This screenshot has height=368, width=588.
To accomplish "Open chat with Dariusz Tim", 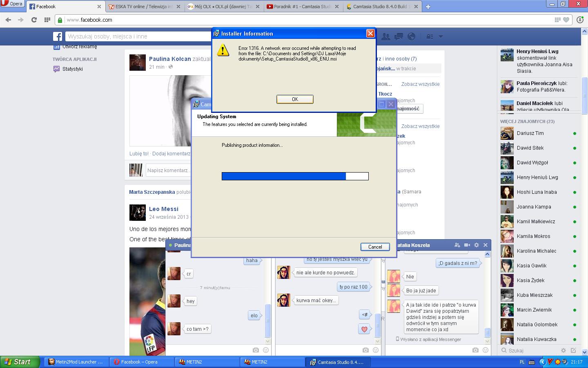I will click(539, 133).
